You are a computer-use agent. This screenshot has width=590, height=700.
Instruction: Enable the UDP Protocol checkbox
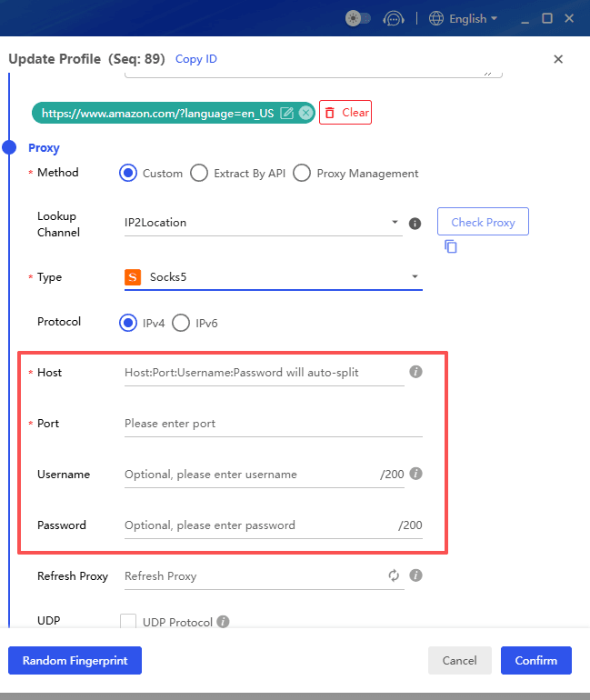(x=128, y=622)
